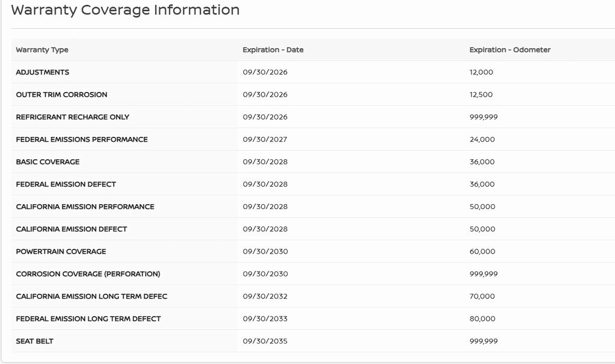
Task: Click FEDERAL EMISSIONS PERFORMANCE warranty type
Action: pyautogui.click(x=82, y=139)
